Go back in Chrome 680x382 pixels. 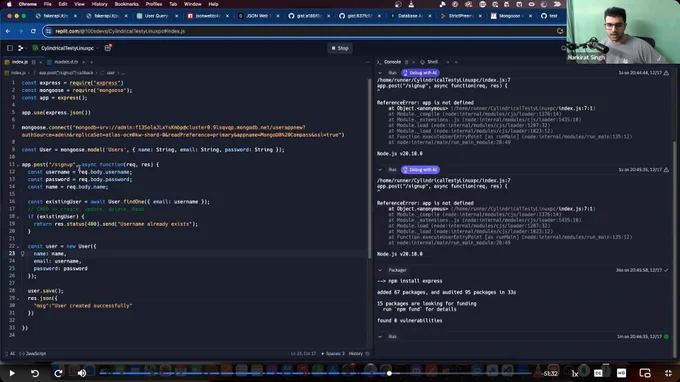8,31
